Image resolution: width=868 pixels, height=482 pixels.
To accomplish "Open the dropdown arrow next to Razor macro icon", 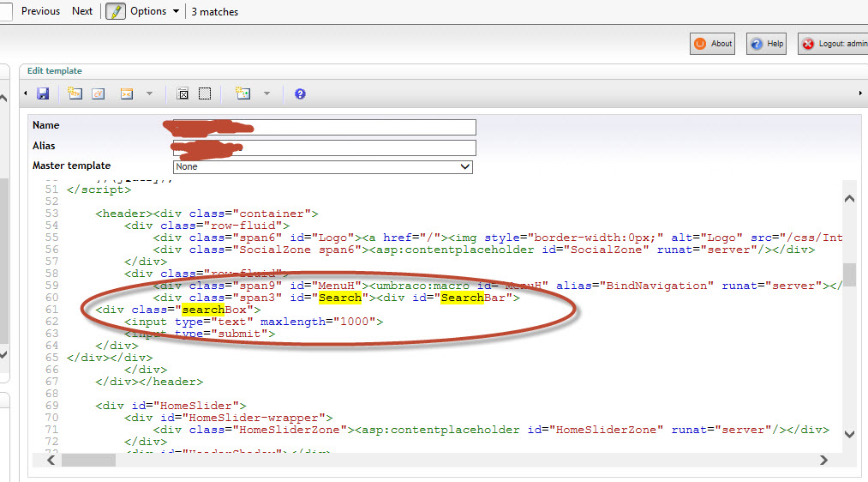I will coord(266,93).
